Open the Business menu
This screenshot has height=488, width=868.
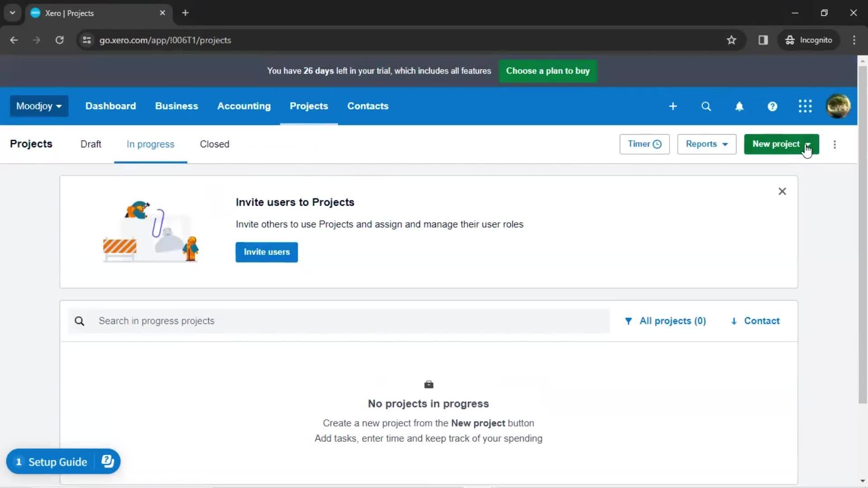click(x=176, y=106)
